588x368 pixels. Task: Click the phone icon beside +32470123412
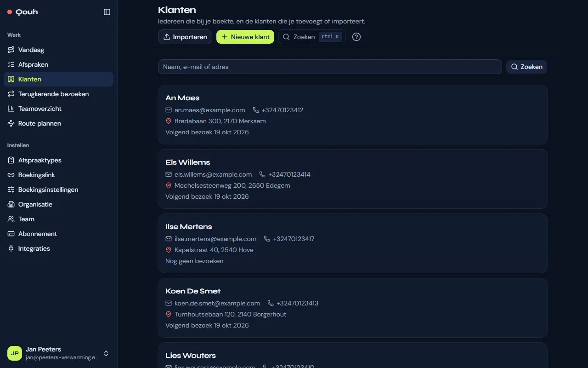point(256,110)
